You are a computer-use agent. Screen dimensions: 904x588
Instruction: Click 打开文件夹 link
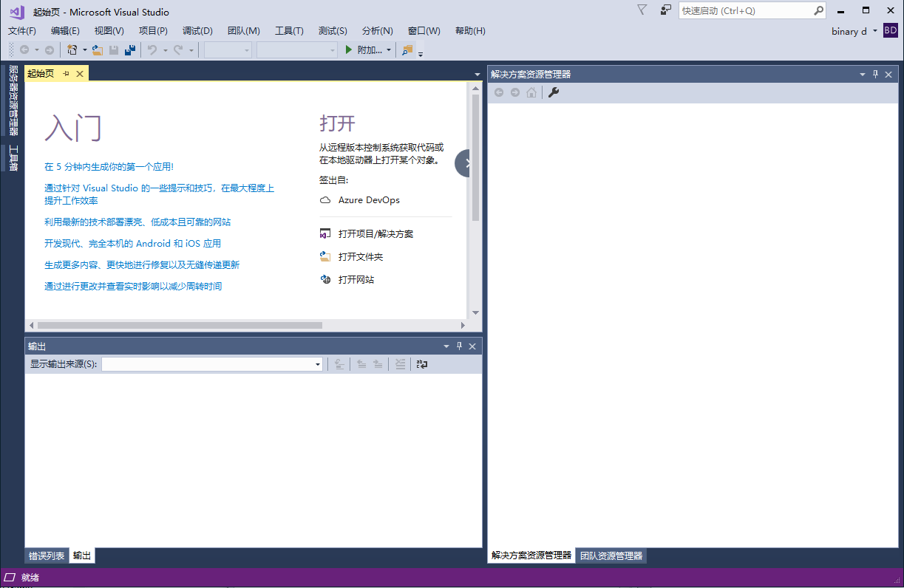361,256
